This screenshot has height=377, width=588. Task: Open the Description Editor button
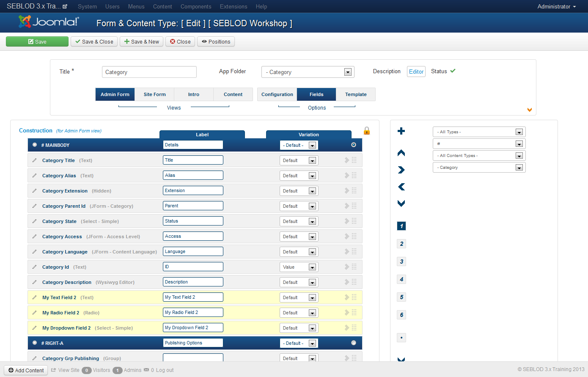[416, 72]
